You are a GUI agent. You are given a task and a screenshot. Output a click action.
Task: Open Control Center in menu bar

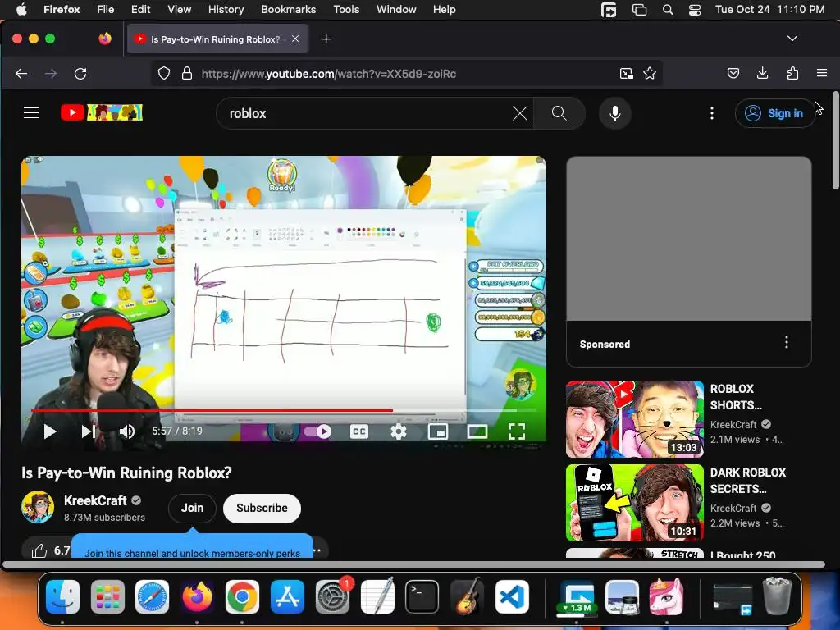[694, 10]
